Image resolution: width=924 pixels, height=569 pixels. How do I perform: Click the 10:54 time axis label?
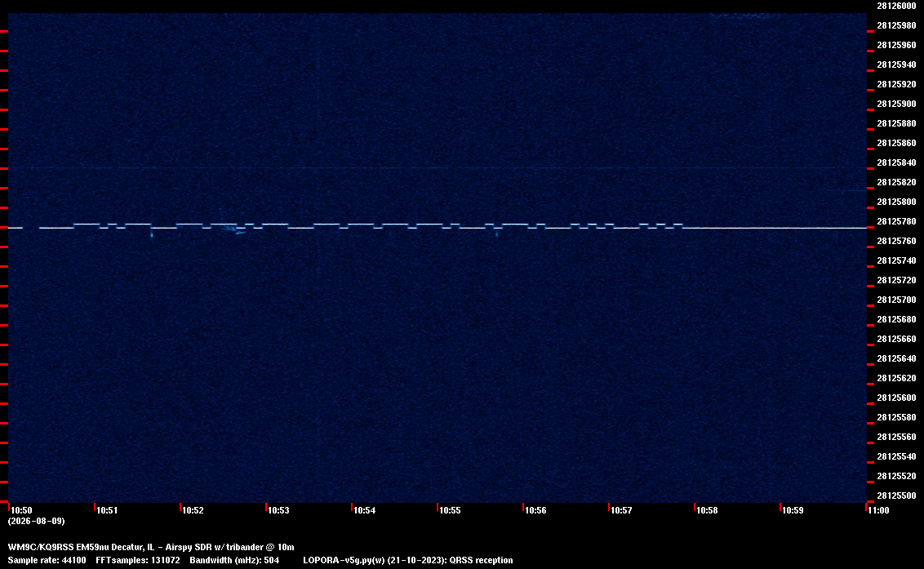point(364,510)
